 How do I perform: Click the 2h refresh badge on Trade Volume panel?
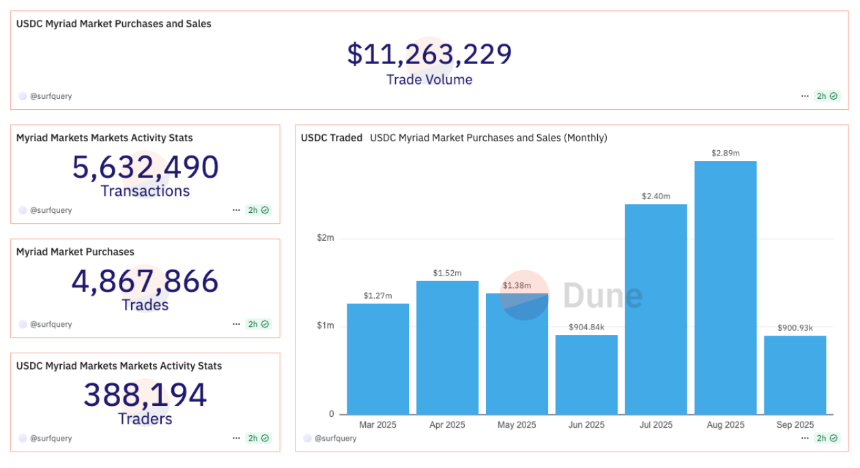[826, 96]
